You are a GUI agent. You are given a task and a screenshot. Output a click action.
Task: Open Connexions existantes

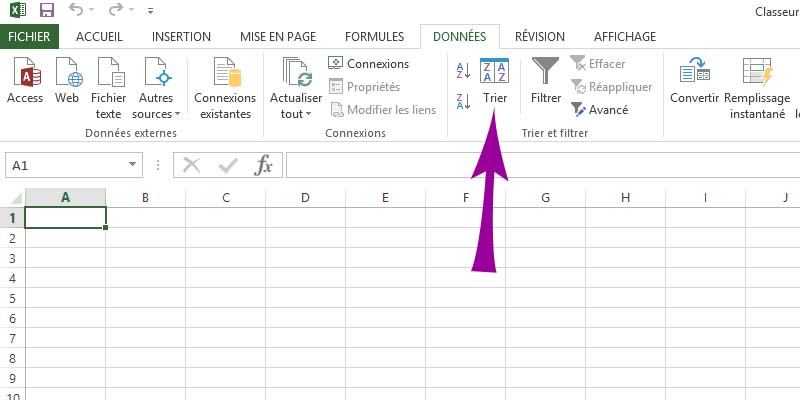tap(225, 88)
